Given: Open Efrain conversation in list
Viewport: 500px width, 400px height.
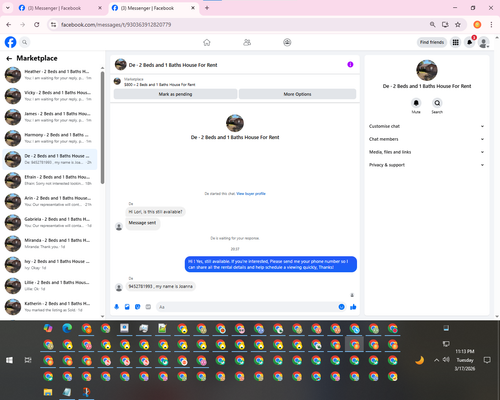Looking at the screenshot, I should (x=50, y=180).
